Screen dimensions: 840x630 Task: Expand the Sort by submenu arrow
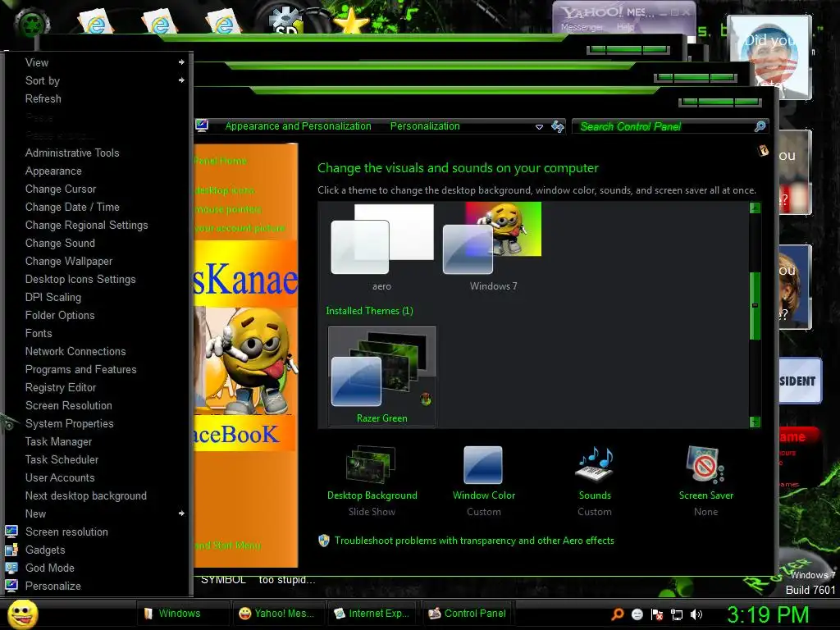coord(181,80)
